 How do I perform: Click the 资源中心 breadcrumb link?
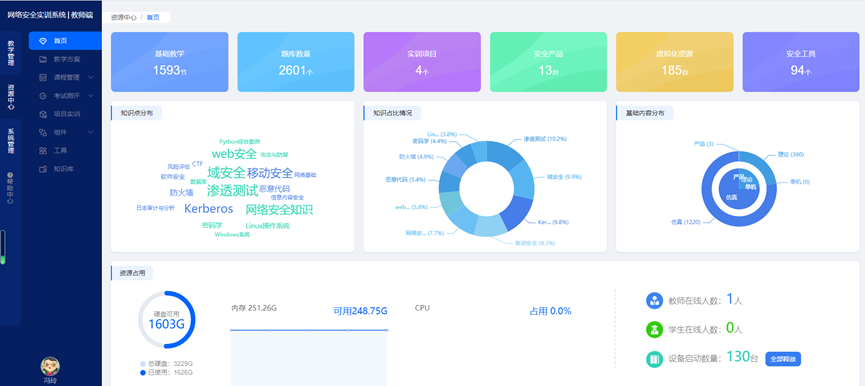click(x=124, y=17)
